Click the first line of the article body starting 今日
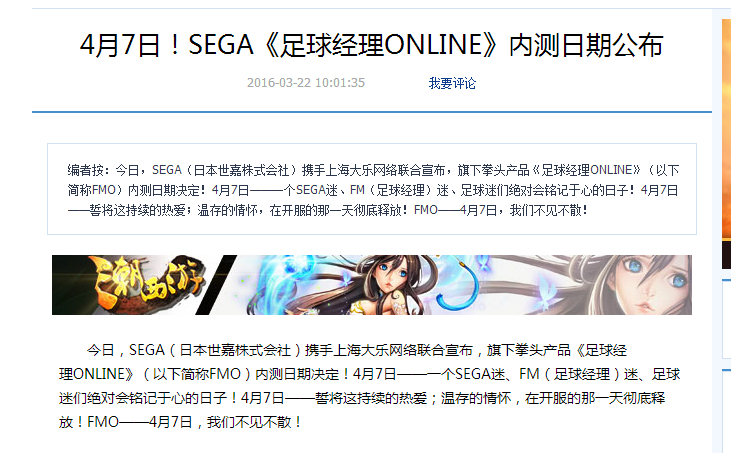Viewport: 731px width, 453px height. coord(357,350)
